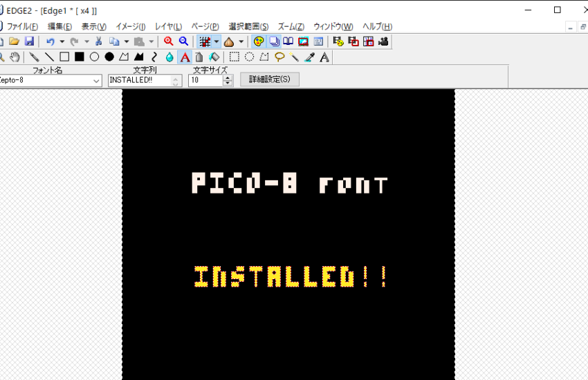Open the ウィンドウ(W) menu
Screen dimensions: 588x380
(333, 26)
